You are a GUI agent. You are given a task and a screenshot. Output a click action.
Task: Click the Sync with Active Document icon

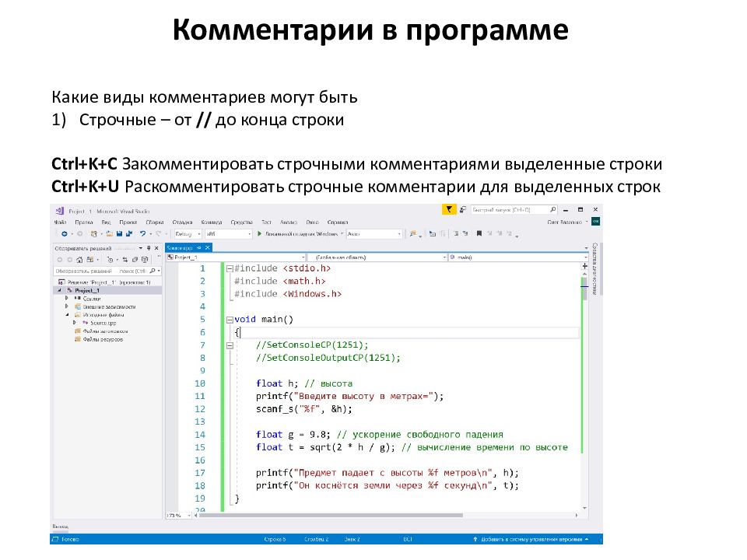click(124, 260)
